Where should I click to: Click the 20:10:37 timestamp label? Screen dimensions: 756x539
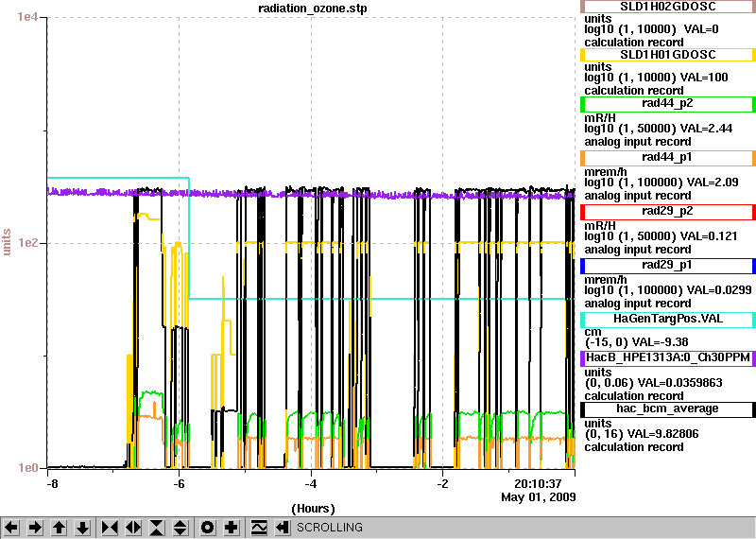(538, 483)
